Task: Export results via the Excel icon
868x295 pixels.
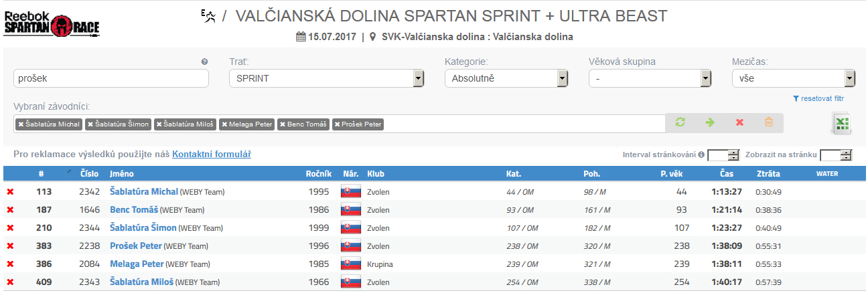Action: click(841, 124)
